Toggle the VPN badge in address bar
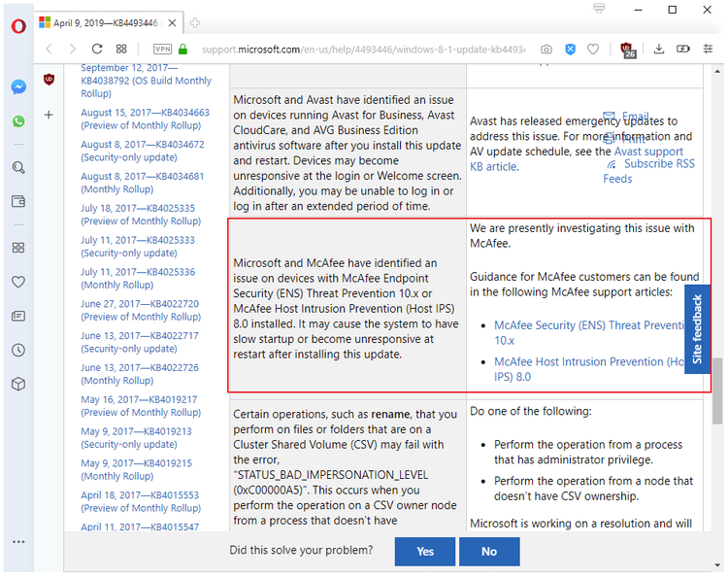This screenshot has height=577, width=728. tap(162, 49)
